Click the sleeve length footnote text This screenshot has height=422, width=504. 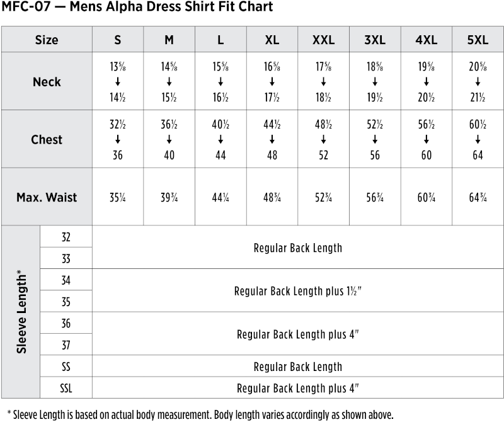(200, 414)
